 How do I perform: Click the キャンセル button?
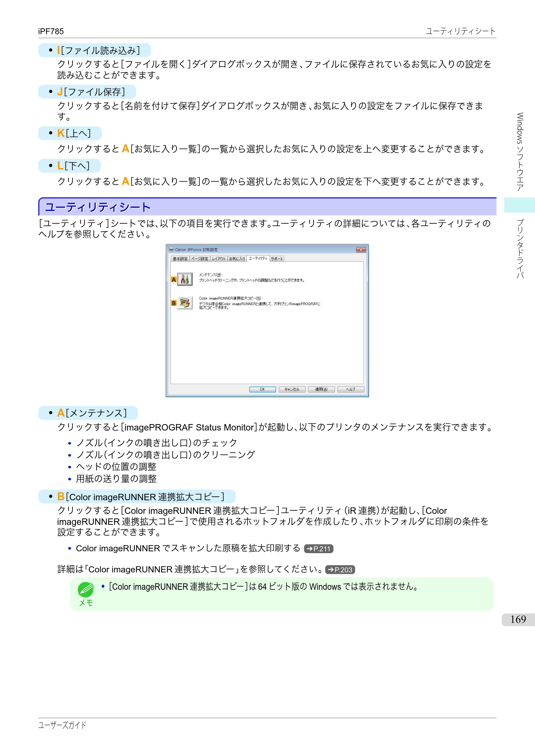pos(292,389)
